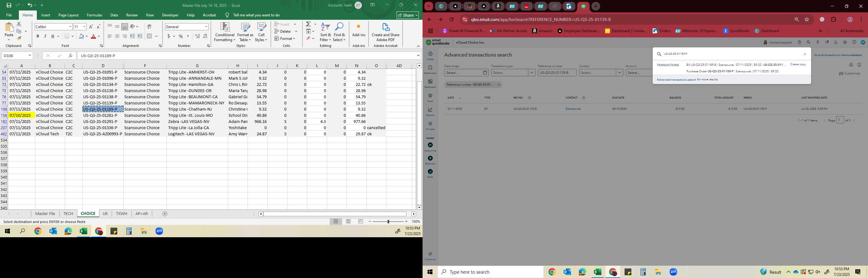Image resolution: width=868 pixels, height=278 pixels.
Task: Toggle Underline formatting in Excel
Action: [x=53, y=36]
